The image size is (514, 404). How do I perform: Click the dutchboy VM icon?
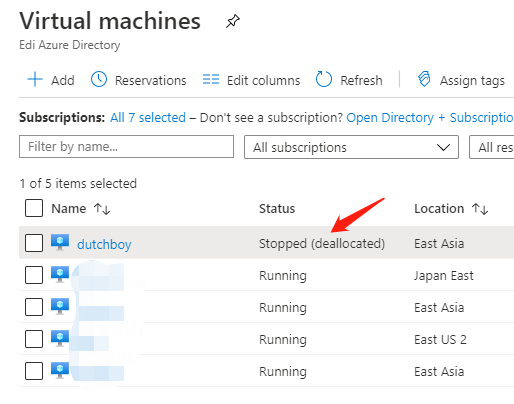pos(60,242)
